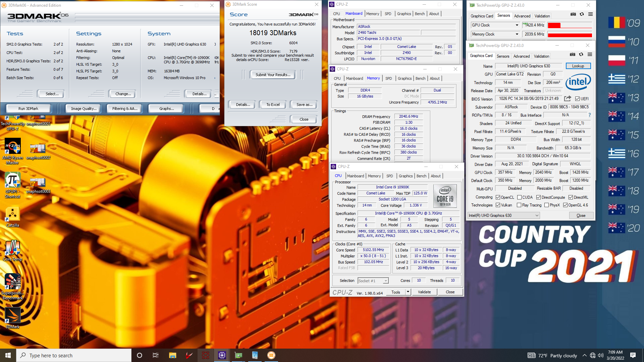Open the hamburger menu in GPU-Z Sensors window

(x=591, y=14)
